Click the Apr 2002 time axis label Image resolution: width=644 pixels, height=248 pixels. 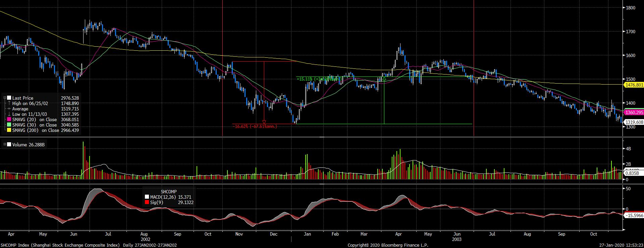tap(11, 234)
